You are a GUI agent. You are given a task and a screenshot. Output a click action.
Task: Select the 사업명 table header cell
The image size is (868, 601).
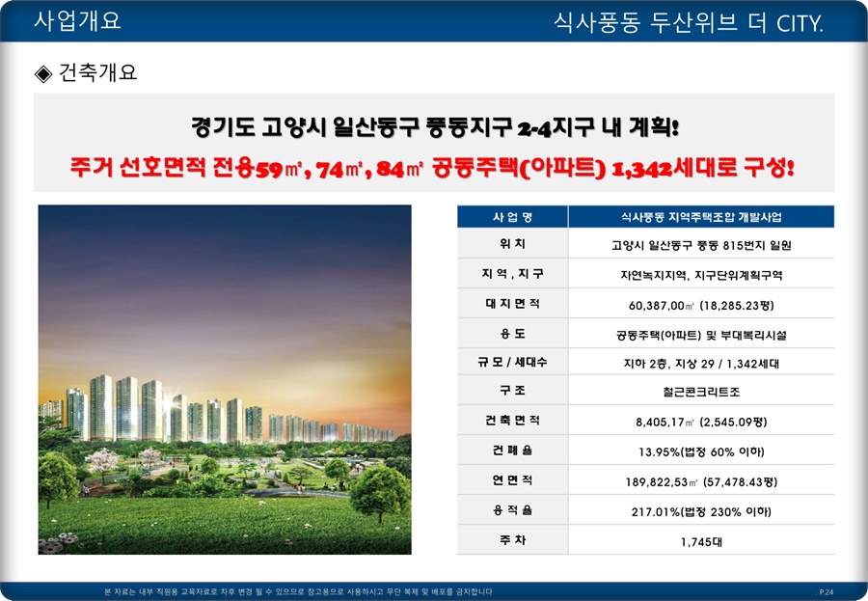coord(513,217)
